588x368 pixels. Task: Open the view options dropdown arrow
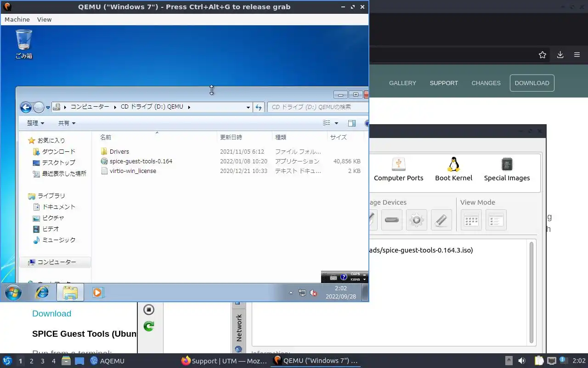click(x=336, y=123)
